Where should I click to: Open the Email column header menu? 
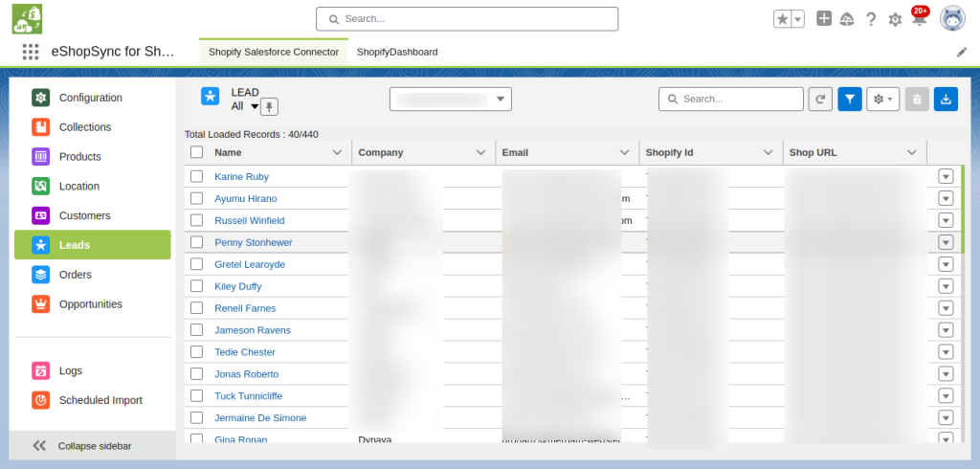pyautogui.click(x=624, y=152)
